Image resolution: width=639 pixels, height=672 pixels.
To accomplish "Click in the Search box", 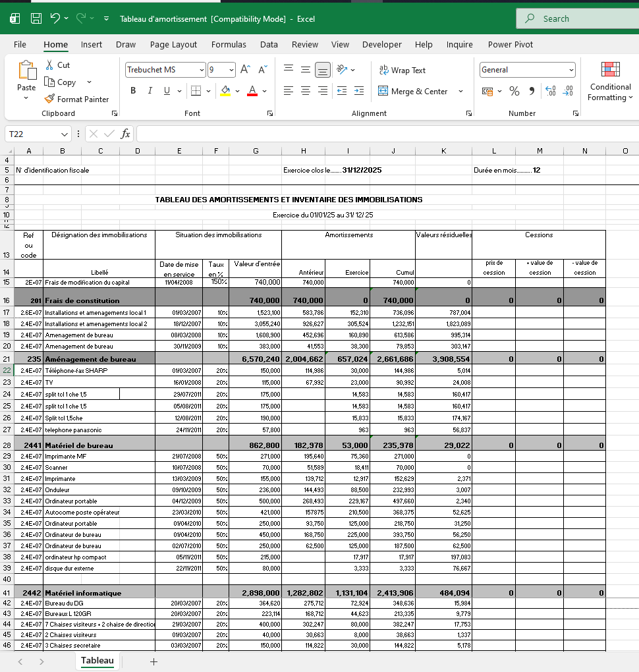I will click(x=578, y=18).
